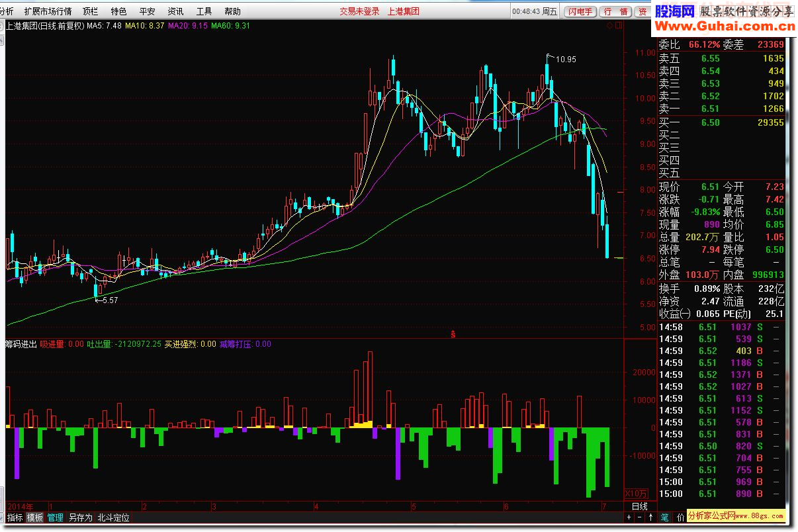798x532 pixels.
Task: Open the 扩展市场行情 menu
Action: [48, 11]
